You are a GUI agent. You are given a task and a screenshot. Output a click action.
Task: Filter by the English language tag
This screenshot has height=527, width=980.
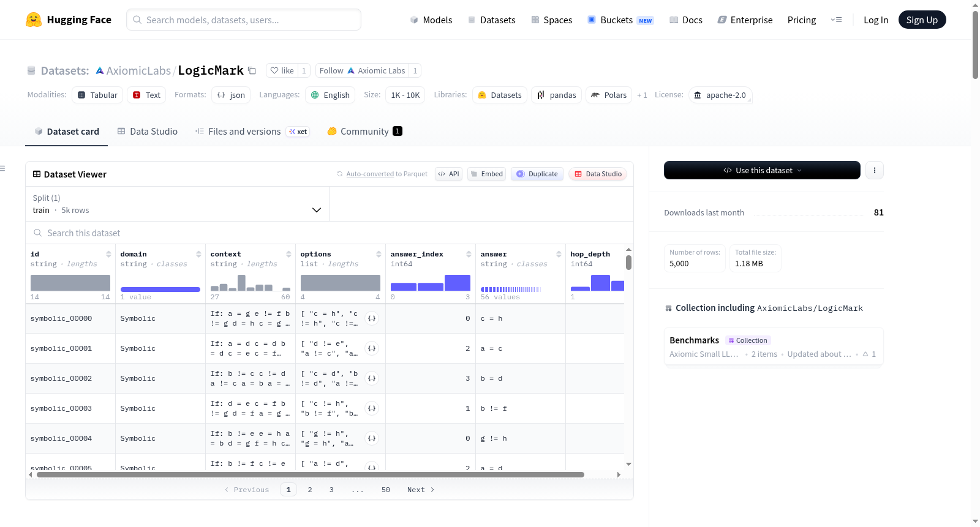(330, 95)
